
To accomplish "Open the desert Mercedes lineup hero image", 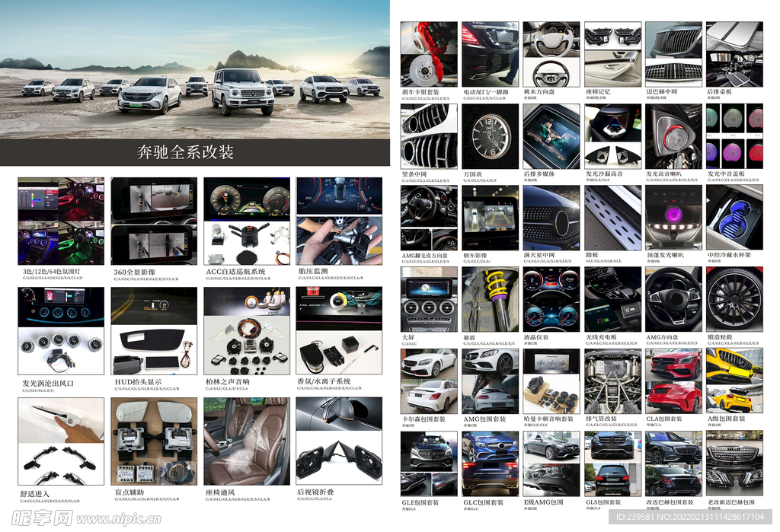I will click(x=195, y=69).
